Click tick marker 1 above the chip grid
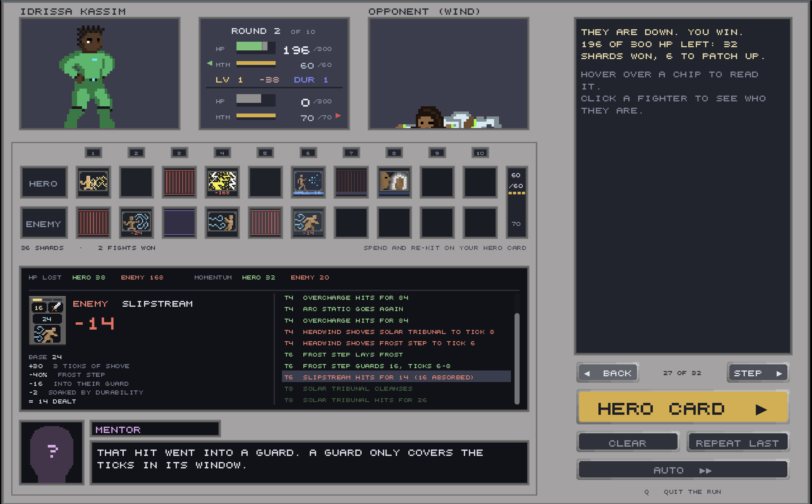Image resolution: width=812 pixels, height=504 pixels. coord(93,153)
